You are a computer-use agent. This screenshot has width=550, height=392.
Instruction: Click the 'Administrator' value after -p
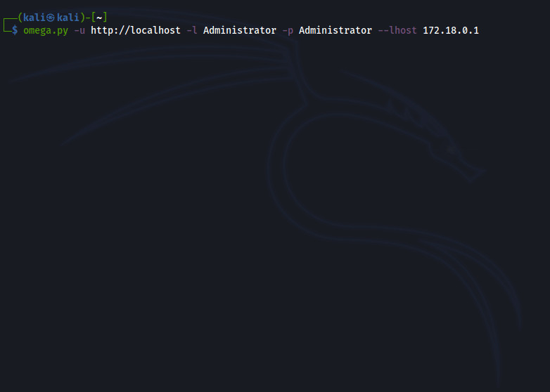[335, 30]
